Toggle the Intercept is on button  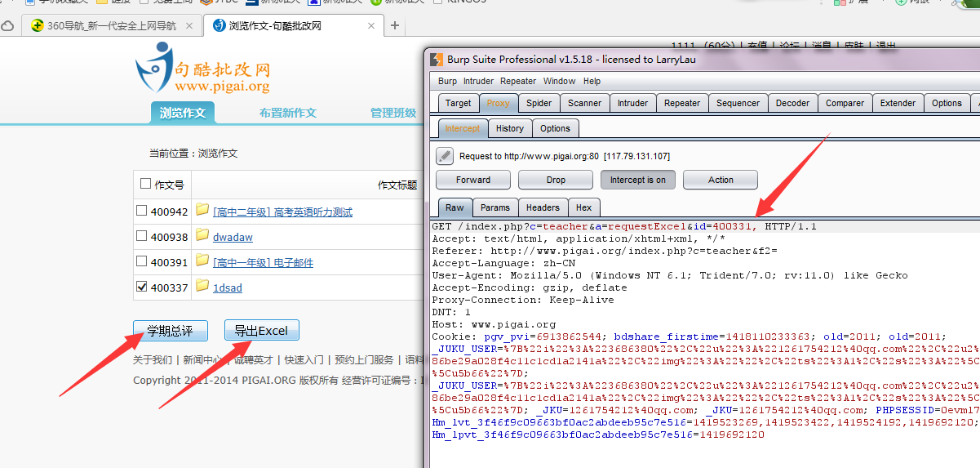point(638,180)
